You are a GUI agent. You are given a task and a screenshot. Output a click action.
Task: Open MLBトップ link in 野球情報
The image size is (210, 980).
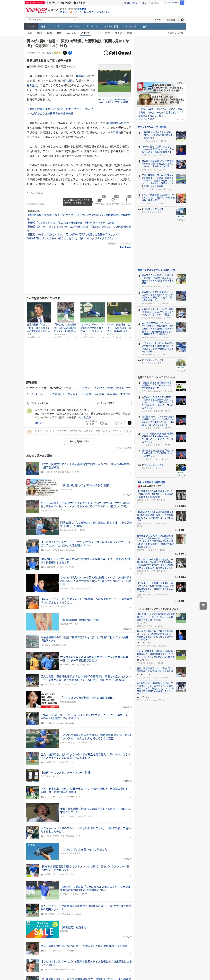coord(87,388)
